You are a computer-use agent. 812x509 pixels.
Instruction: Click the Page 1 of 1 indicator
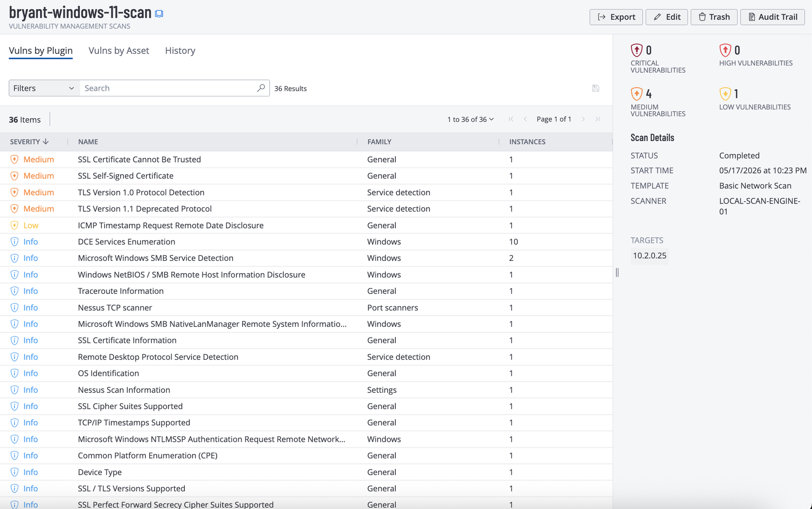(554, 119)
